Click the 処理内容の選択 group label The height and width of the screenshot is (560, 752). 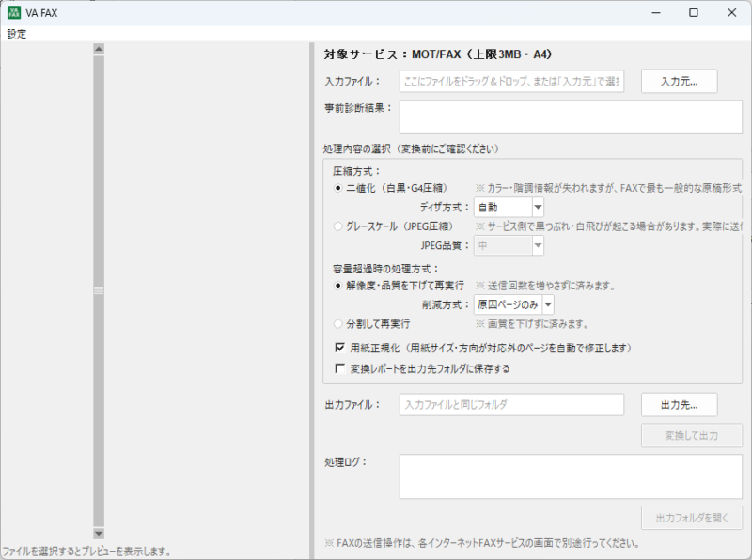point(411,149)
